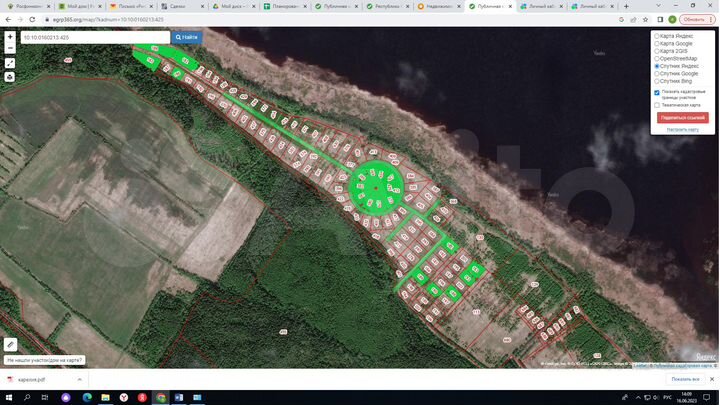Switch to Сделки tab
The width and height of the screenshot is (720, 405).
182,6
